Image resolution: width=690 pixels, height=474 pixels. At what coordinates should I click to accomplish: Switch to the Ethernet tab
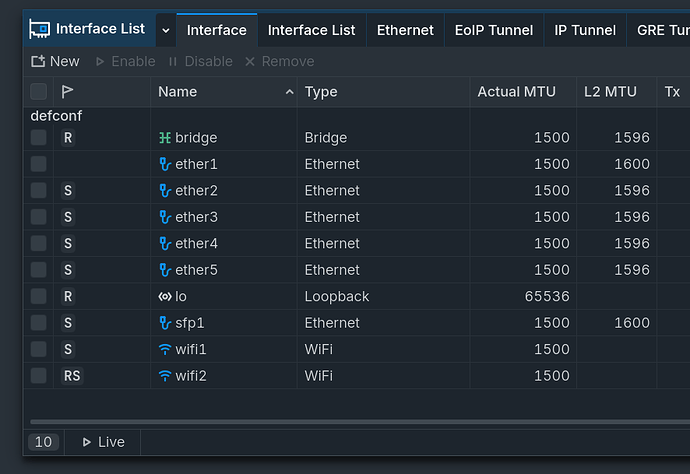click(405, 30)
